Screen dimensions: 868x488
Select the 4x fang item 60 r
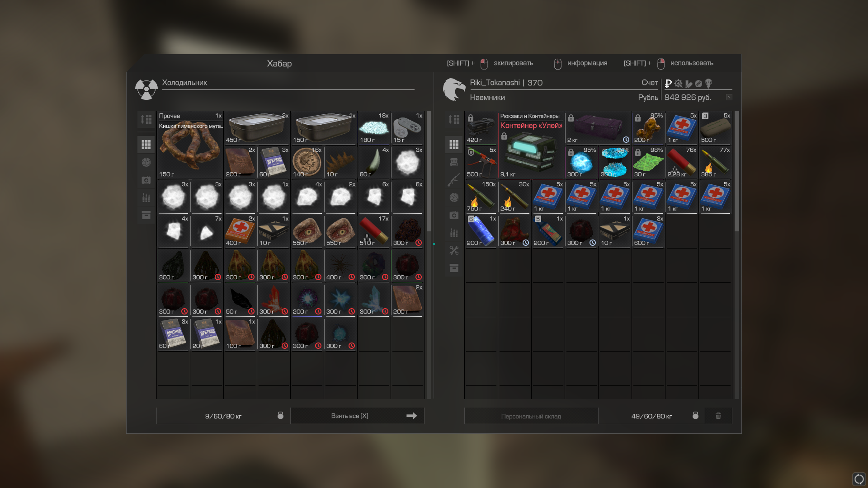point(374,162)
